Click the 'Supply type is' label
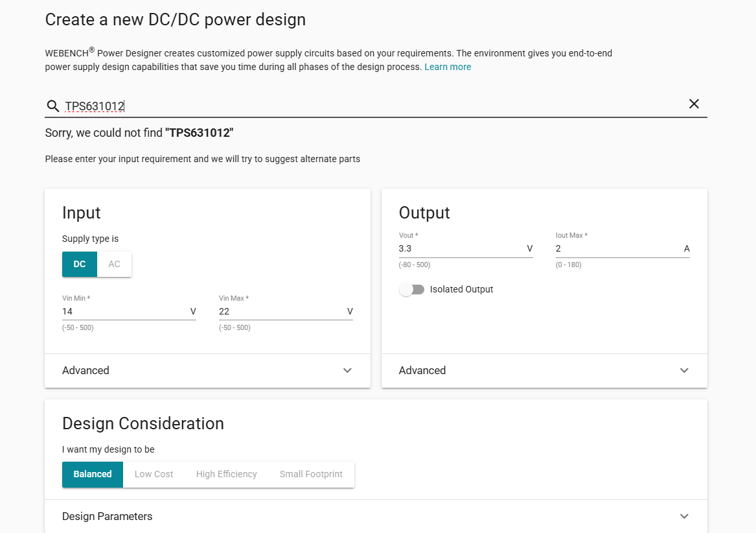 [90, 239]
